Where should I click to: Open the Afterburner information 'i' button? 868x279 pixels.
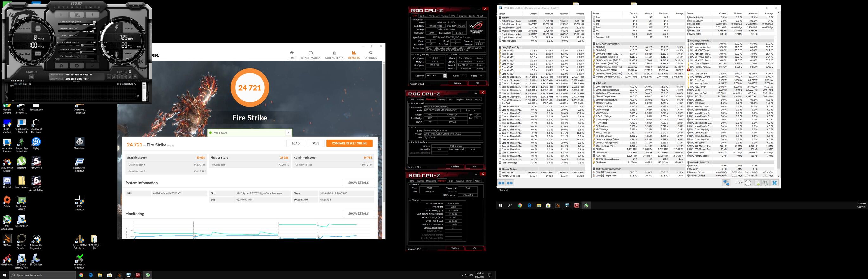92,15
